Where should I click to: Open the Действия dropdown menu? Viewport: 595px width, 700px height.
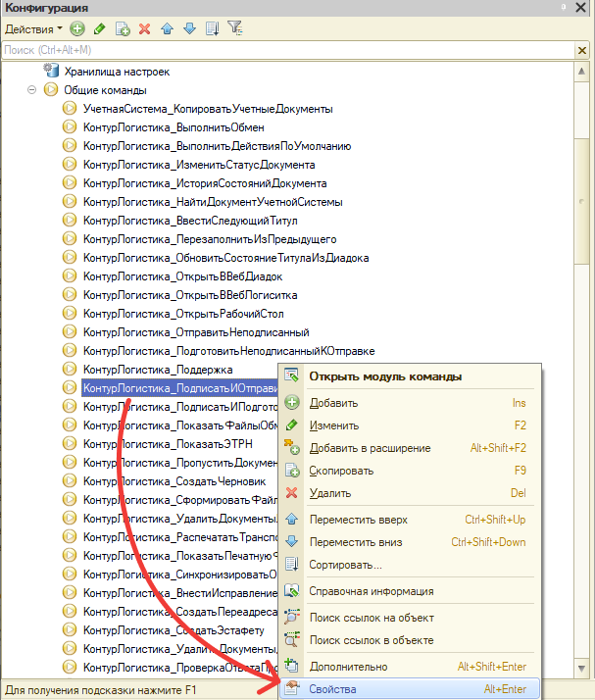point(33,29)
